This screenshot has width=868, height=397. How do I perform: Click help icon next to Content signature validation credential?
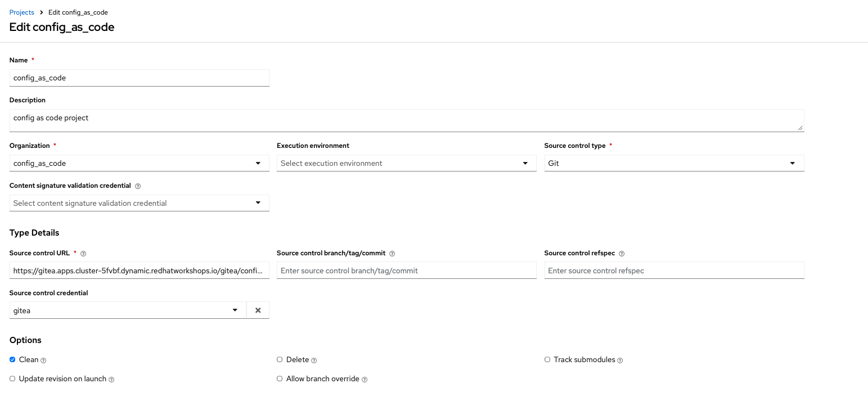point(138,186)
